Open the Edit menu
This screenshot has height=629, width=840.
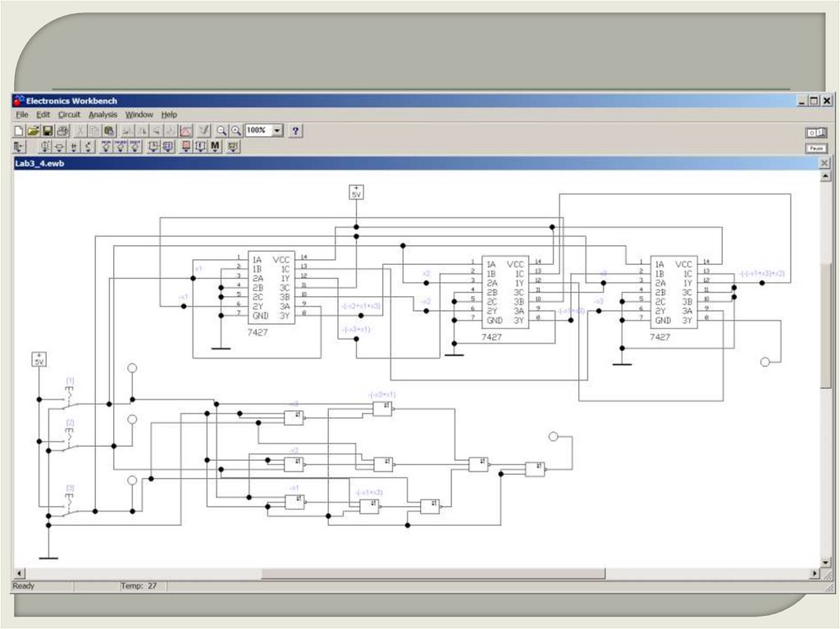coord(43,115)
